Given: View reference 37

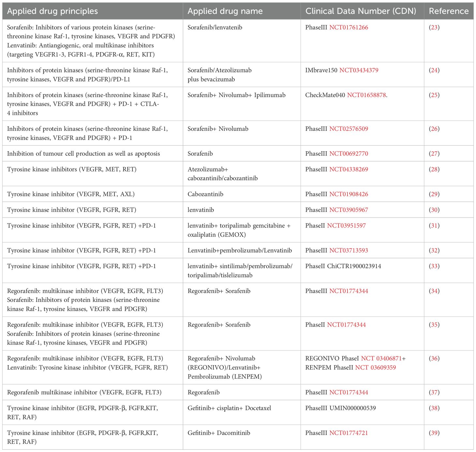Looking at the screenshot, I should tap(434, 392).
